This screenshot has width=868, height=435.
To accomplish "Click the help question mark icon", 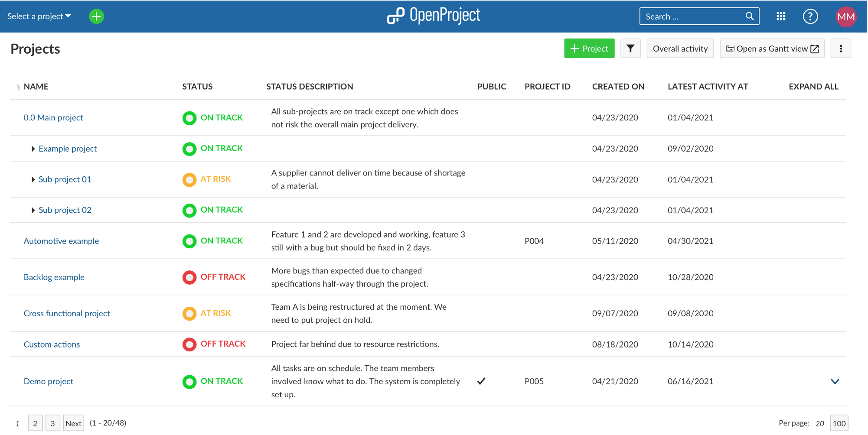I will pos(810,16).
